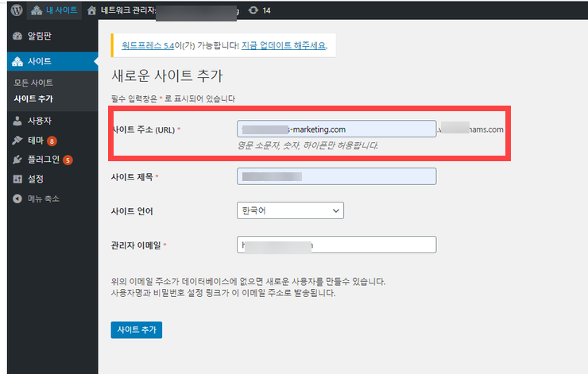Click the 내 사이트 network icon
This screenshot has width=588, height=374.
coord(37,10)
